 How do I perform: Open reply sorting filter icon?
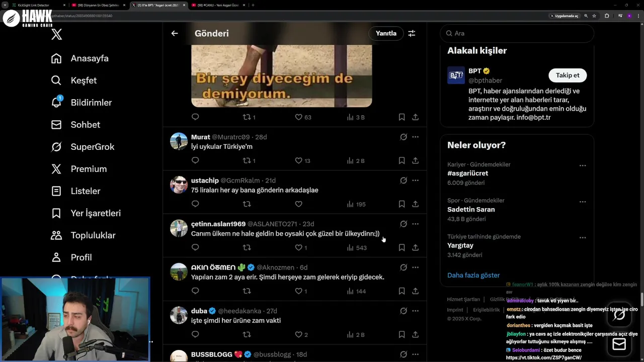click(412, 33)
